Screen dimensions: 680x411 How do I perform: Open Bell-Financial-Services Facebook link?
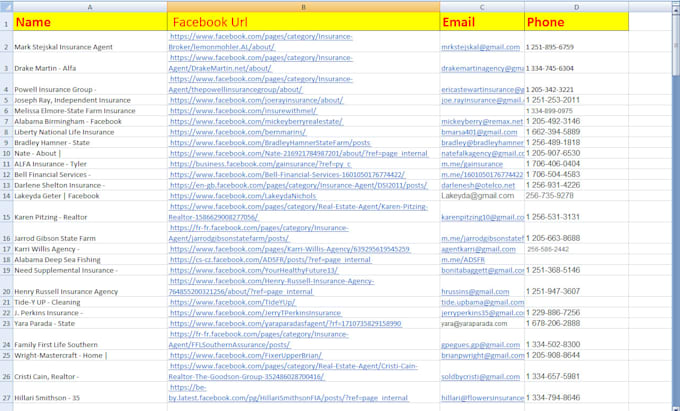287,175
